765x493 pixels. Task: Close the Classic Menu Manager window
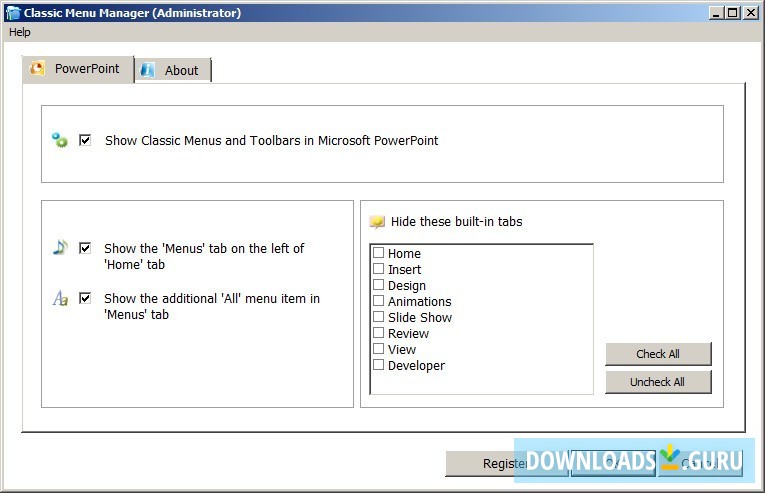coord(750,13)
